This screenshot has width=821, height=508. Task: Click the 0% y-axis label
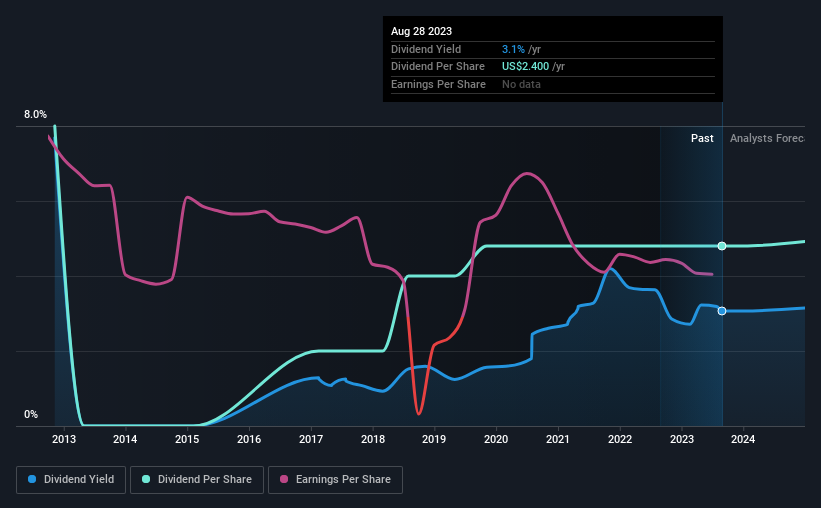pyautogui.click(x=31, y=414)
